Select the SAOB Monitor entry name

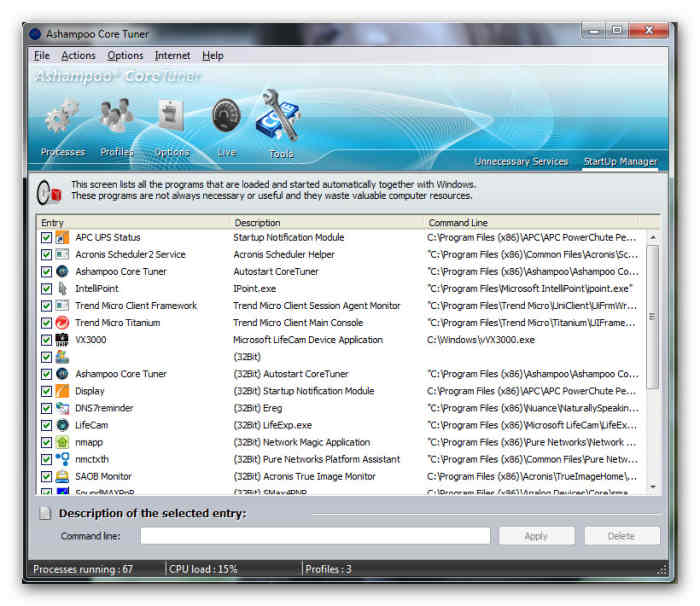point(103,476)
